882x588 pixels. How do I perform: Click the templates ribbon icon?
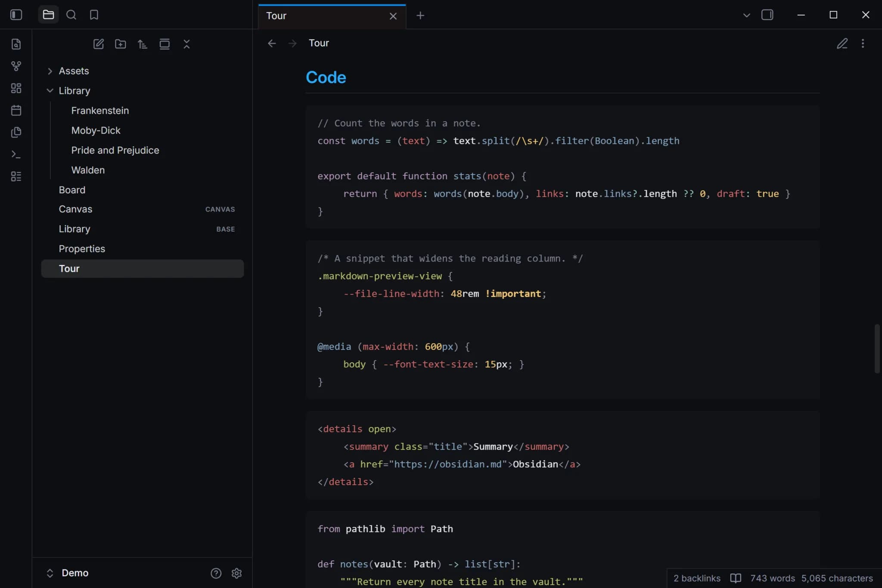click(x=16, y=132)
